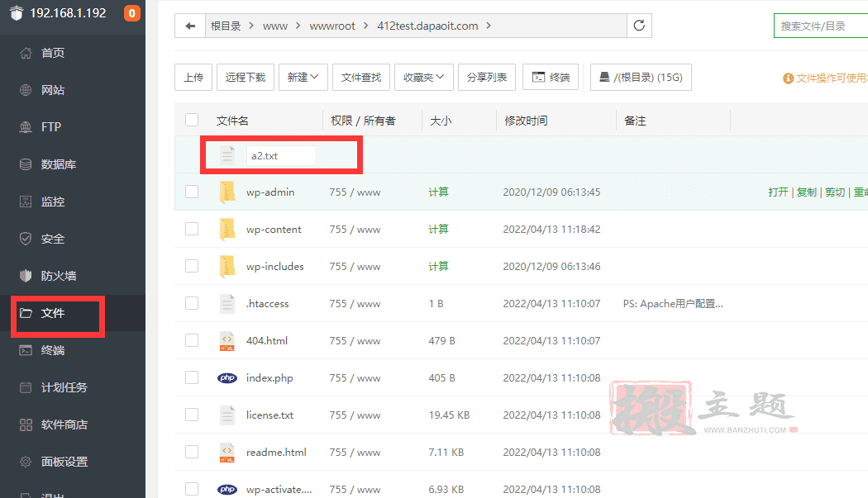This screenshot has height=498, width=868.
Task: Click chevron after 412test.dapaoit.com in path
Action: [x=489, y=26]
